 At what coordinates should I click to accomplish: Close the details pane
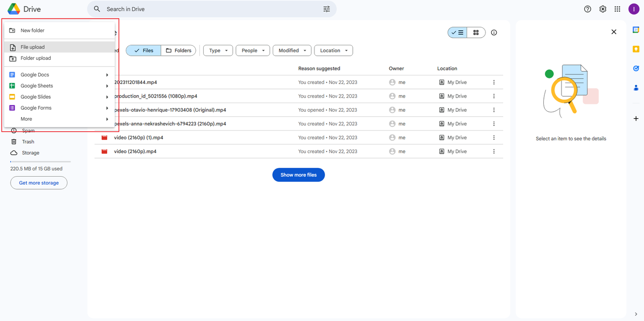click(614, 32)
